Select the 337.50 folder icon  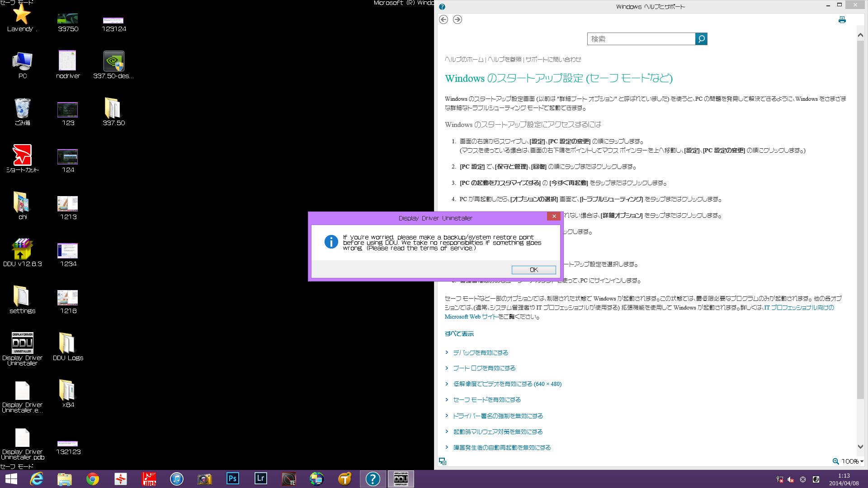point(113,112)
